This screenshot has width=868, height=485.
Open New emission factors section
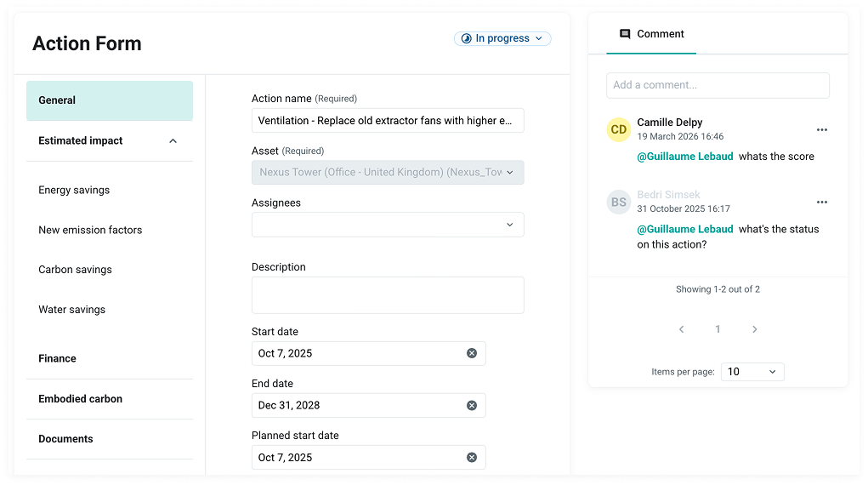point(90,230)
